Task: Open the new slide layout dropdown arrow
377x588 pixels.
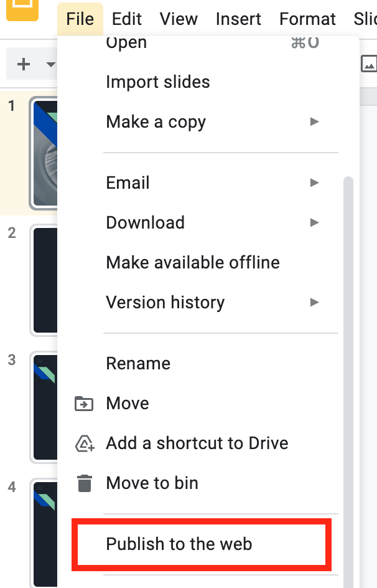Action: (50, 64)
